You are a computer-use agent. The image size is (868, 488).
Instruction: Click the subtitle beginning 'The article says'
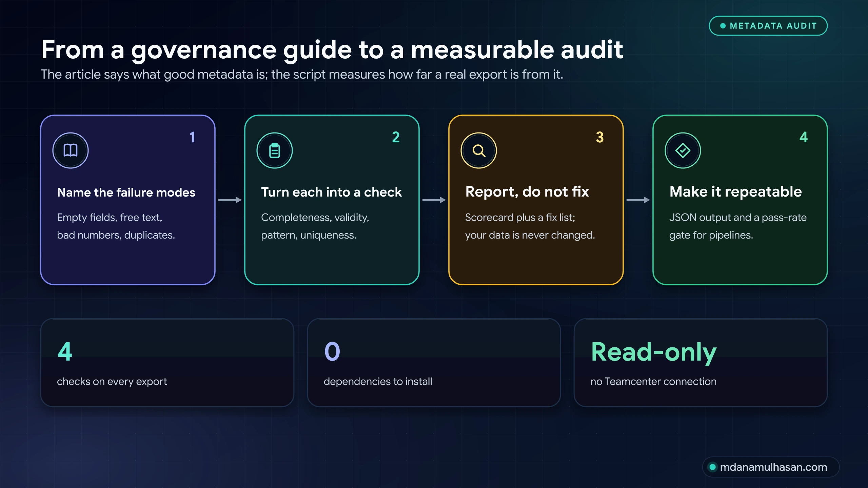coord(302,75)
